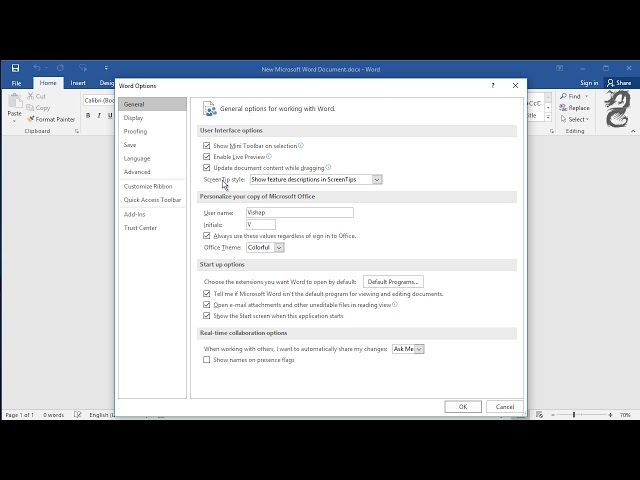Open the Trust Center category
This screenshot has width=640, height=480.
pyautogui.click(x=152, y=228)
